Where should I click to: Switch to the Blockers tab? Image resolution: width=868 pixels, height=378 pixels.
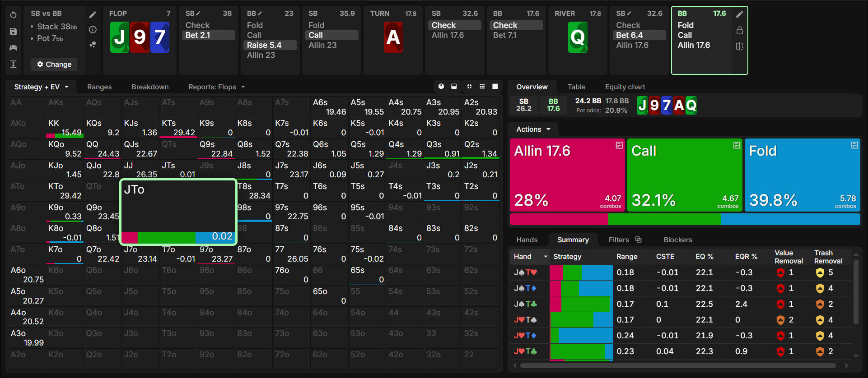[x=678, y=240]
